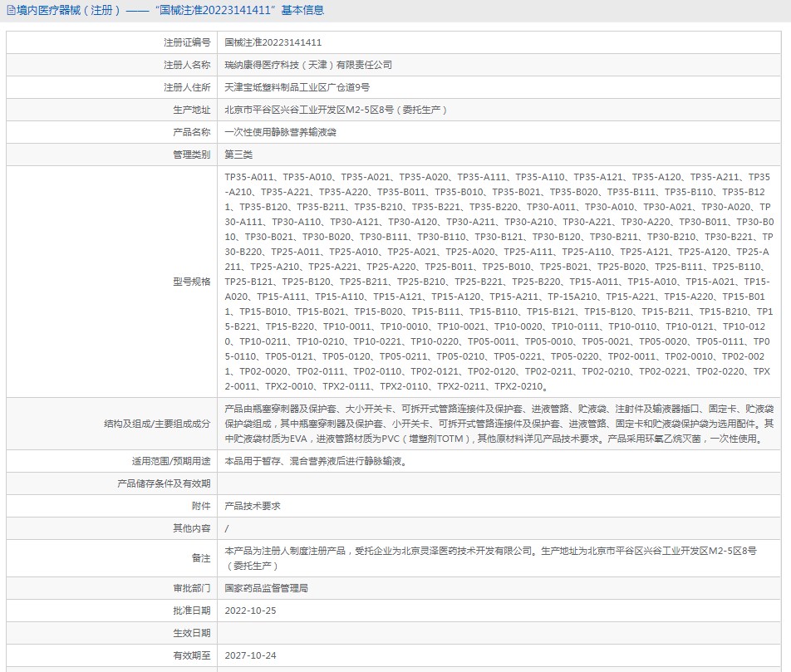Click approving department 国家药品监督管理局
The image size is (791, 672).
click(267, 588)
